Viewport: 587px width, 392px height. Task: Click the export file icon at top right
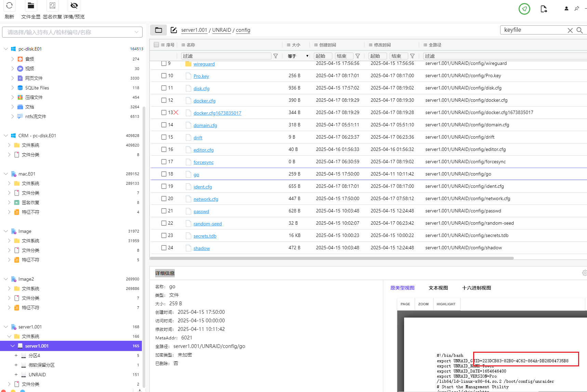544,9
